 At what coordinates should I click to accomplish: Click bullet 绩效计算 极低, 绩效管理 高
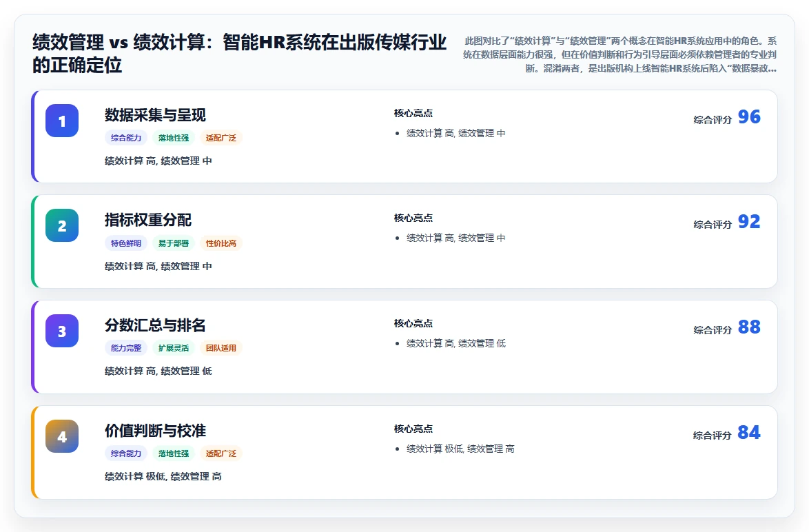[460, 449]
